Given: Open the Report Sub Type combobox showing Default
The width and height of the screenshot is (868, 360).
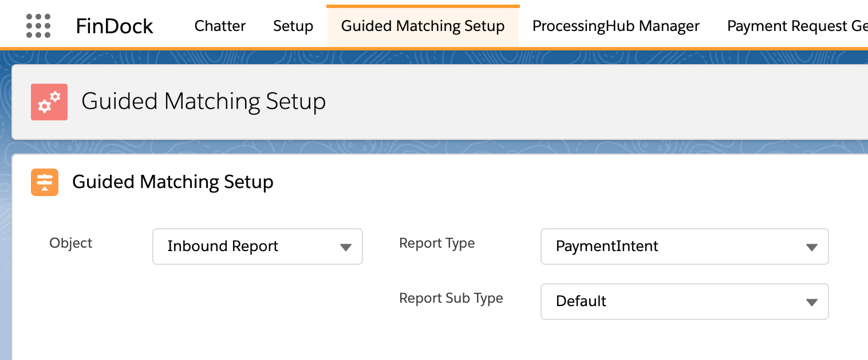Looking at the screenshot, I should tap(684, 302).
